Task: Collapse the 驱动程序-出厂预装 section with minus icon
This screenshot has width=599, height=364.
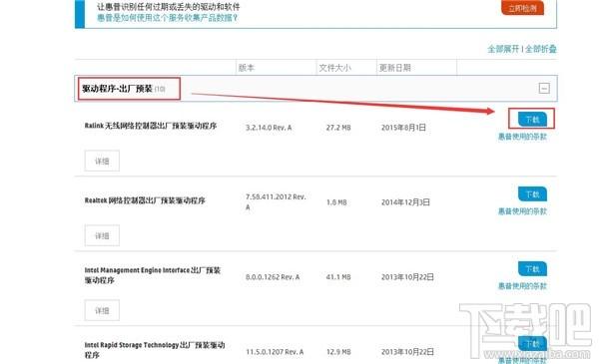Action: 544,89
